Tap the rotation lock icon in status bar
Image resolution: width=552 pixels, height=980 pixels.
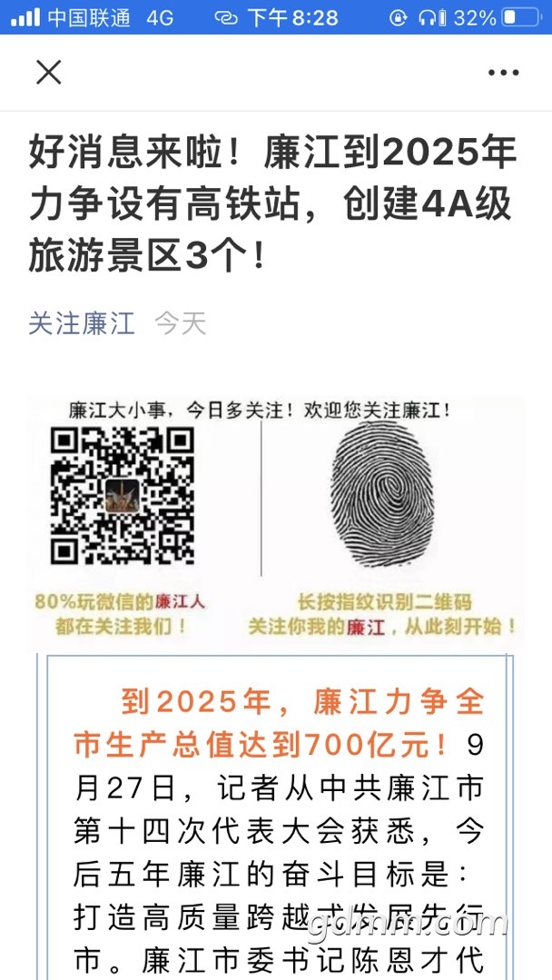(x=398, y=17)
